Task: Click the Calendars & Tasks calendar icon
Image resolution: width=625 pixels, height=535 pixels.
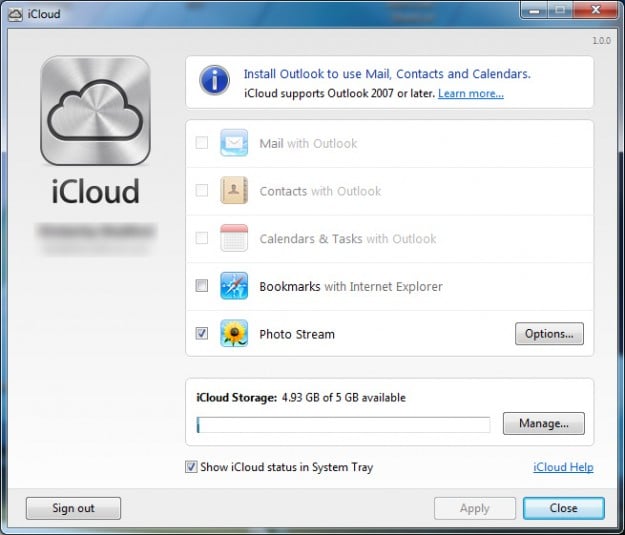Action: [233, 239]
